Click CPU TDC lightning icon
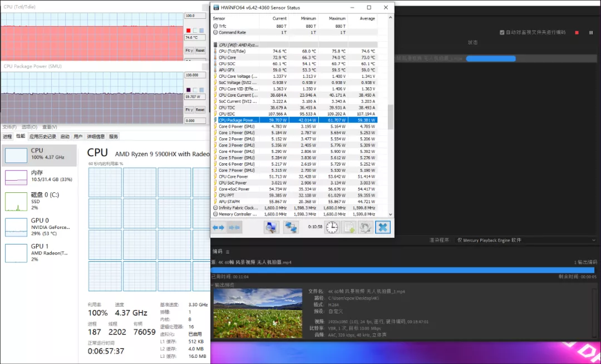The image size is (601, 364). 215,108
